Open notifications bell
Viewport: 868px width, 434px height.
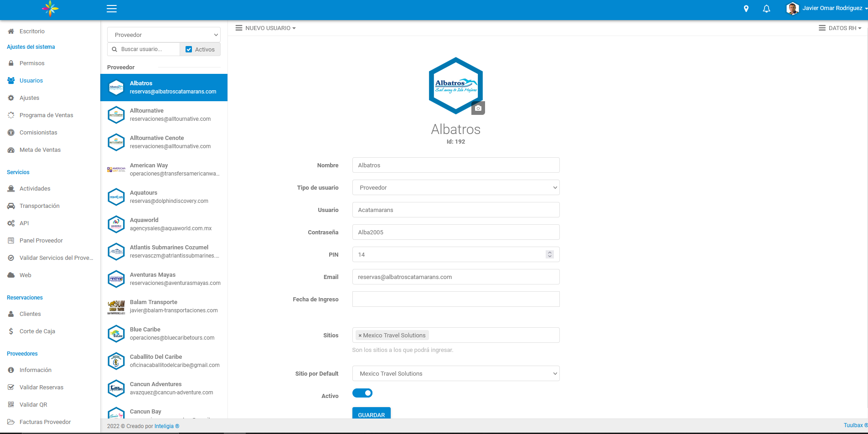tap(767, 9)
